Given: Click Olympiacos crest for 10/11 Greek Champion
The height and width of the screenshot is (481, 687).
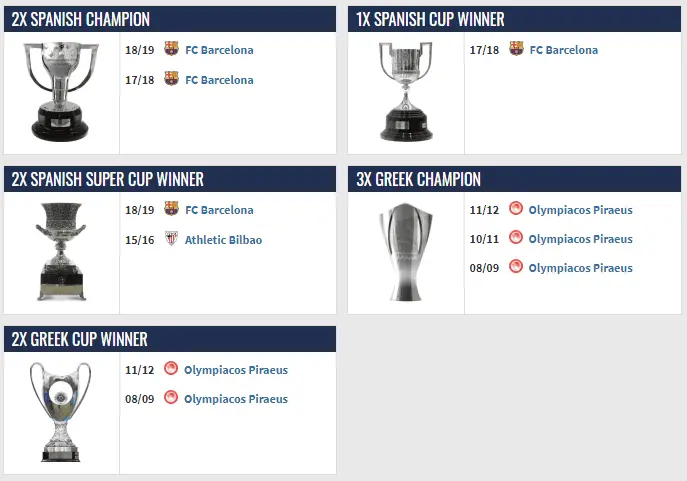Looking at the screenshot, I should click(x=516, y=238).
